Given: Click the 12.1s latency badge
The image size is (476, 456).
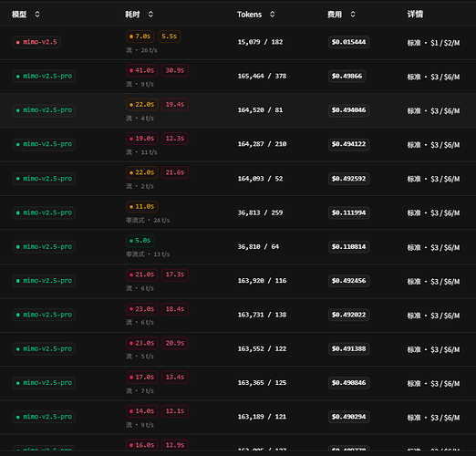Looking at the screenshot, I should tap(175, 411).
